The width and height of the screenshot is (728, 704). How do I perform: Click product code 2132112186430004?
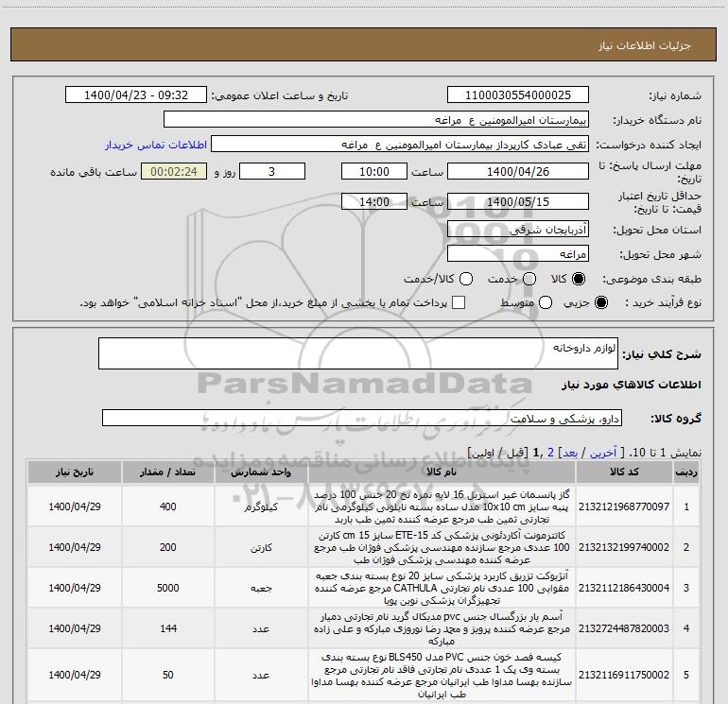pos(624,588)
